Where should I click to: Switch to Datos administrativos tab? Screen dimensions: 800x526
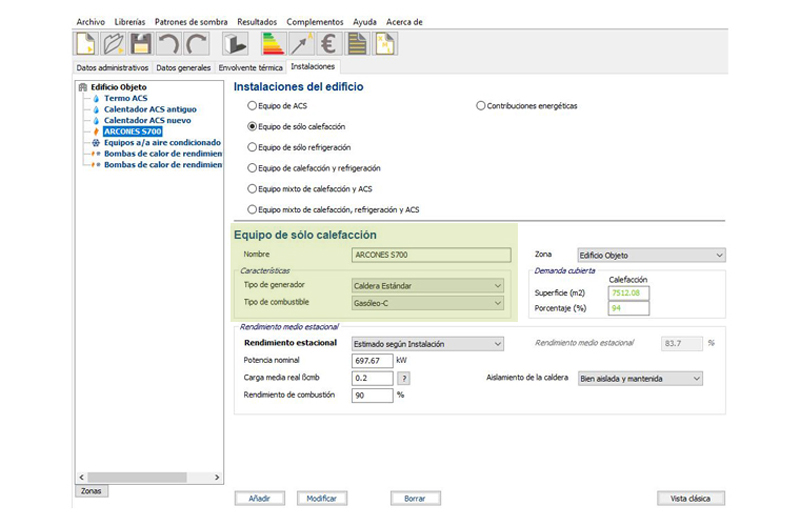point(112,68)
